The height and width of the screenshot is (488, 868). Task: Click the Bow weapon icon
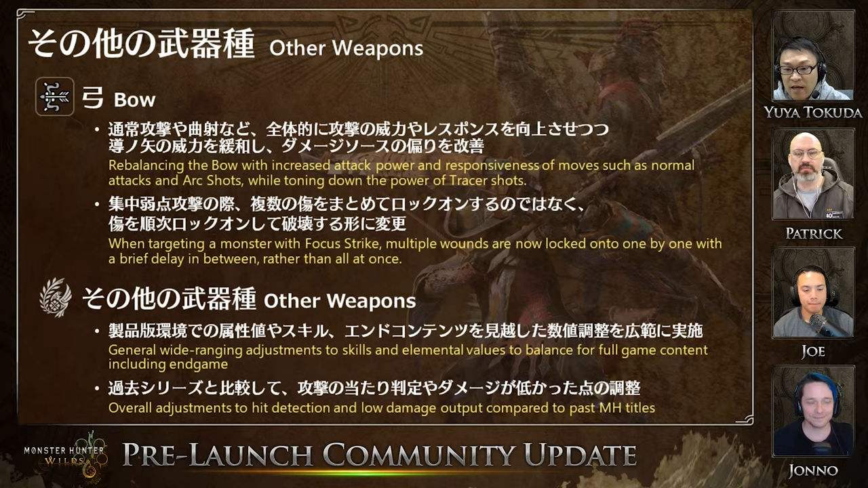[x=55, y=96]
